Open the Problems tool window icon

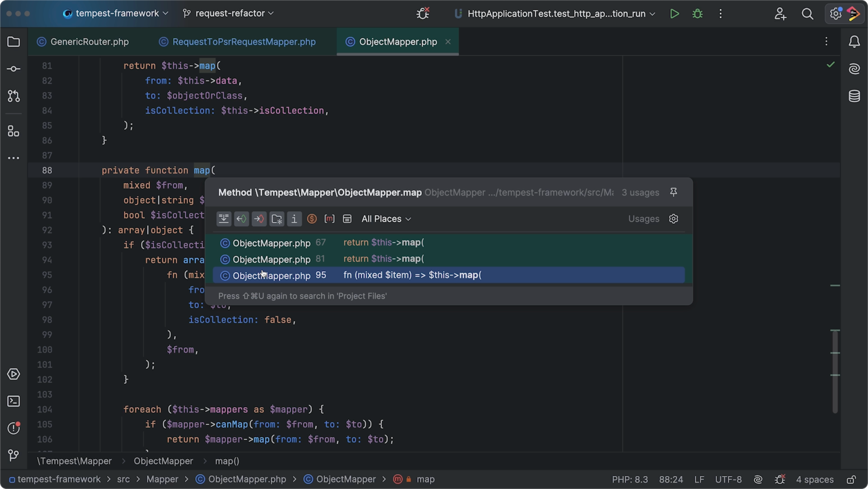point(13,428)
